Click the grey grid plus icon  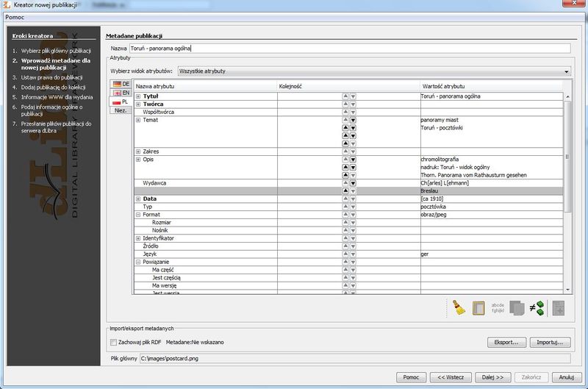click(x=559, y=308)
